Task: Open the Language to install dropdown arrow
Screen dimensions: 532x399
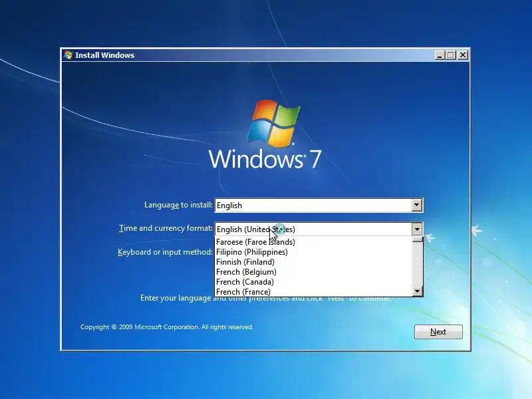Action: 417,205
